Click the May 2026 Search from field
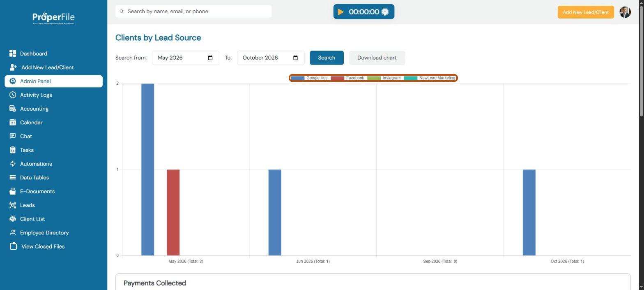Viewport: 644px width, 290px height. point(185,58)
